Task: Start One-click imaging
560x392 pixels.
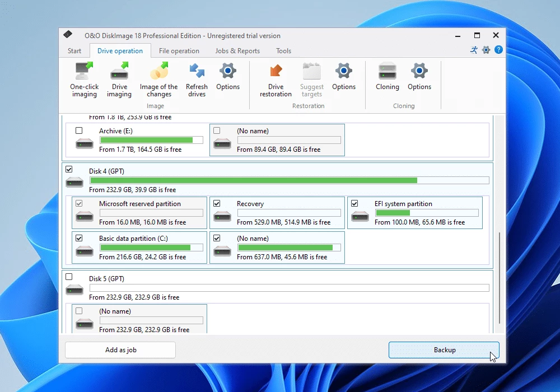Action: [84, 80]
